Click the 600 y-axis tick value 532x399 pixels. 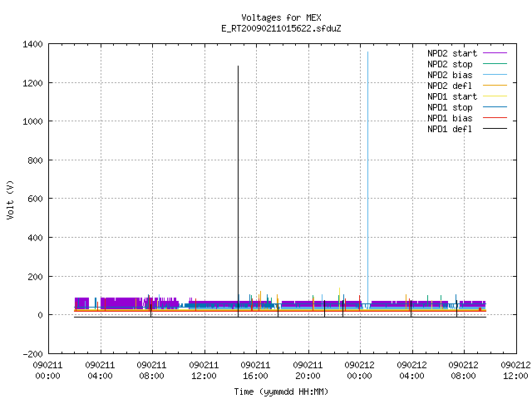pyautogui.click(x=35, y=199)
